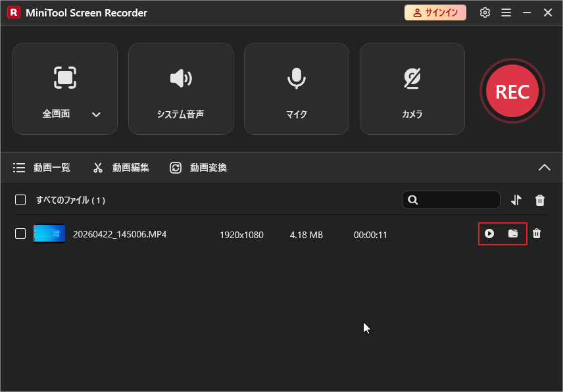
Task: Toggle the camera off state
Action: [x=412, y=77]
